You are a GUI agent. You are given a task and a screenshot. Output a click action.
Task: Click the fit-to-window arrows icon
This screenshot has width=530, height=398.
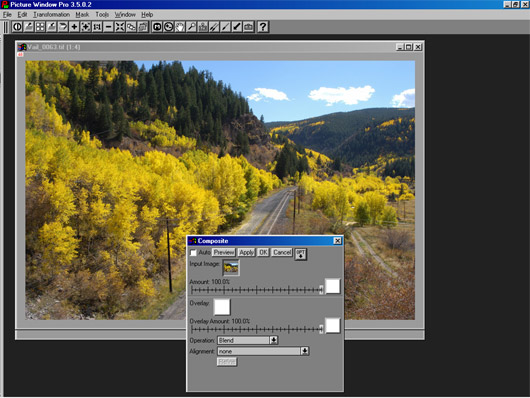120,27
